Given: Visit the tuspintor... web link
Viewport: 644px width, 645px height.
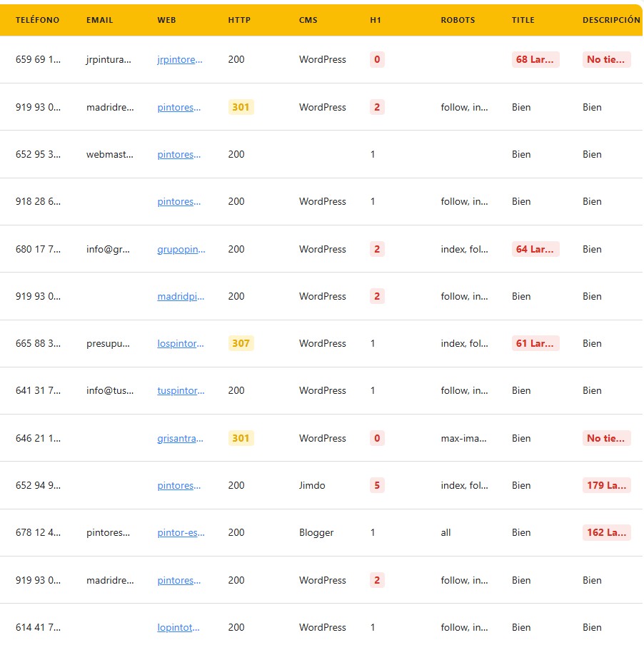Looking at the screenshot, I should [181, 391].
